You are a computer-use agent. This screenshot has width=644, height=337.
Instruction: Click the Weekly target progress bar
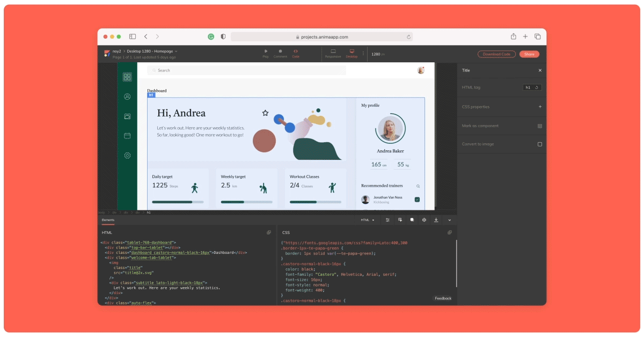point(246,202)
